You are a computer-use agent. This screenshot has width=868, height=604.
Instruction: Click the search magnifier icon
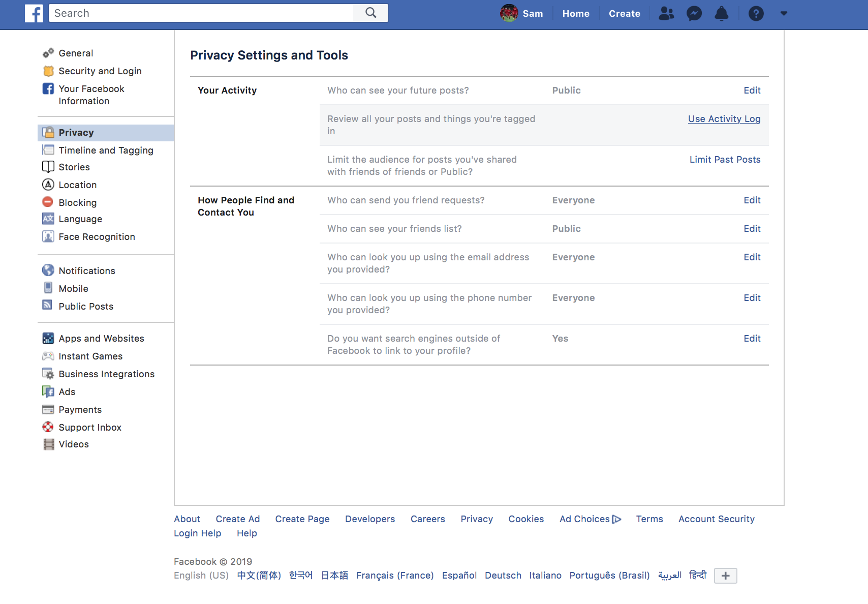[x=371, y=13]
